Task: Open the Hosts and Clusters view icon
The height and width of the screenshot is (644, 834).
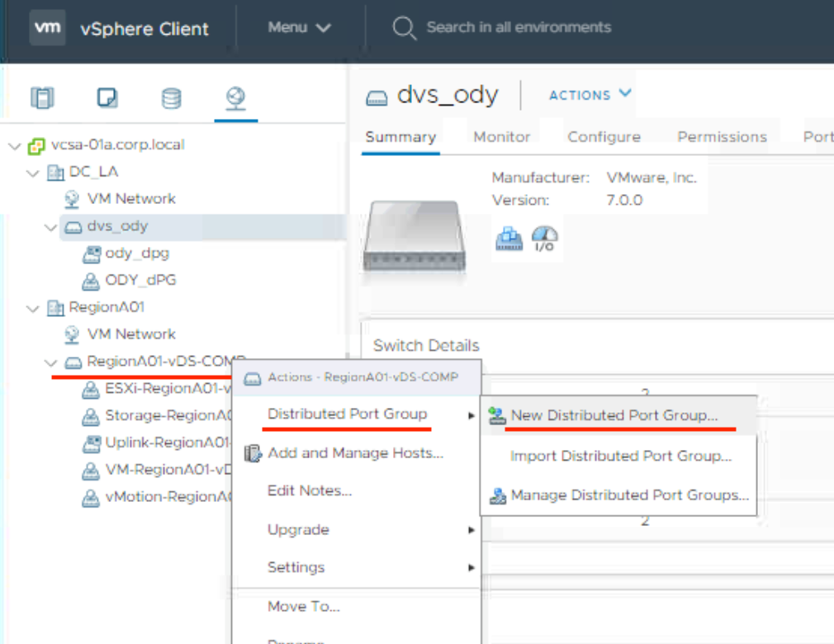Action: coord(43,98)
